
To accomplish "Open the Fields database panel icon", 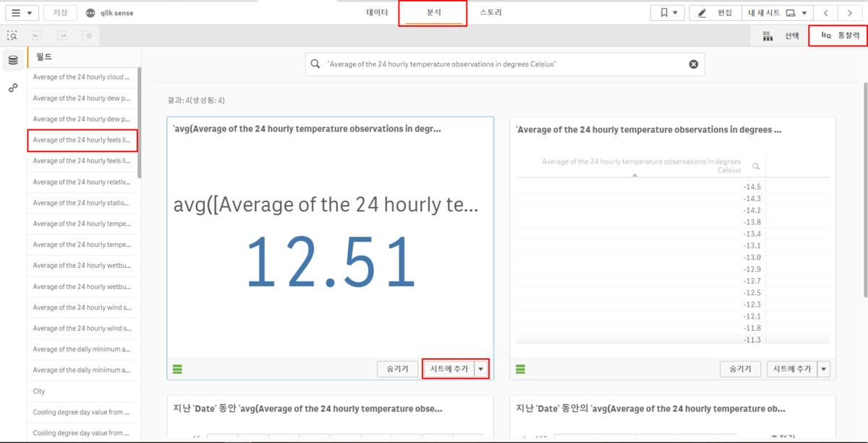I will coord(13,60).
